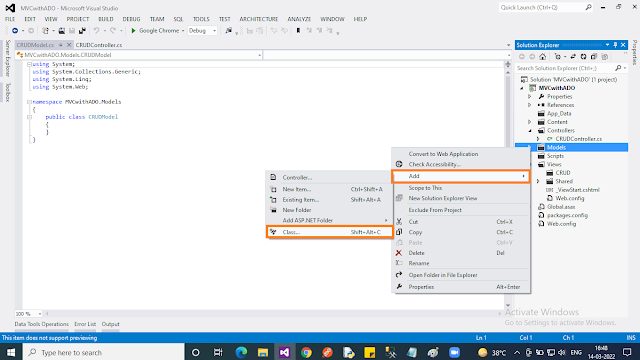Open Microsoft Edge from the taskbar
Image resolution: width=640 pixels, height=360 pixels.
pos(241,352)
